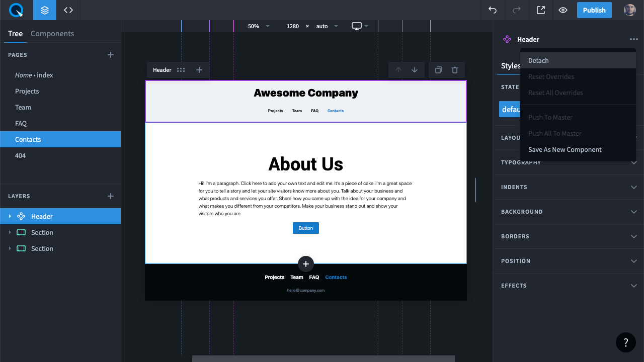The height and width of the screenshot is (362, 644).
Task: Toggle preview mode with eye icon
Action: (x=563, y=10)
